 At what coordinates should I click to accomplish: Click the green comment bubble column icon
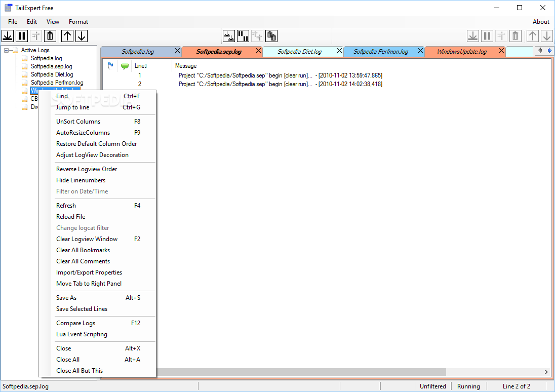tap(125, 66)
